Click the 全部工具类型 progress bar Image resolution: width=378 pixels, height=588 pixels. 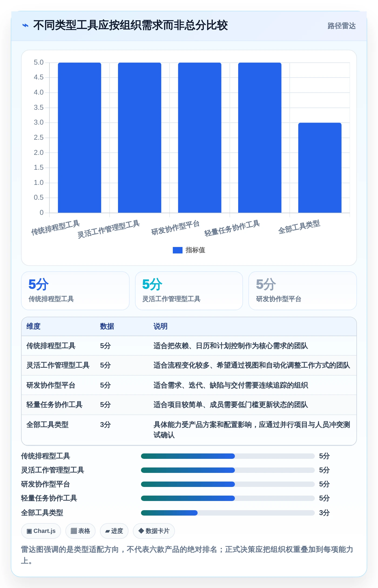[228, 513]
